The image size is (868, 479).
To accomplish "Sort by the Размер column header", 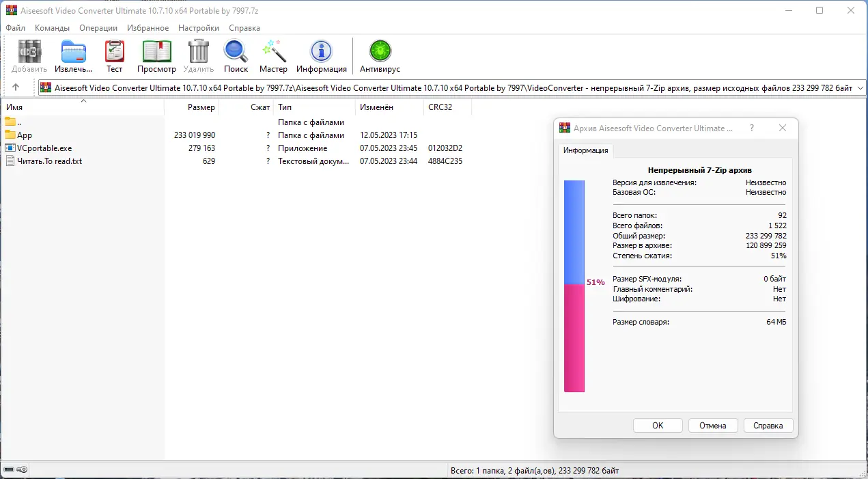I will (x=192, y=107).
